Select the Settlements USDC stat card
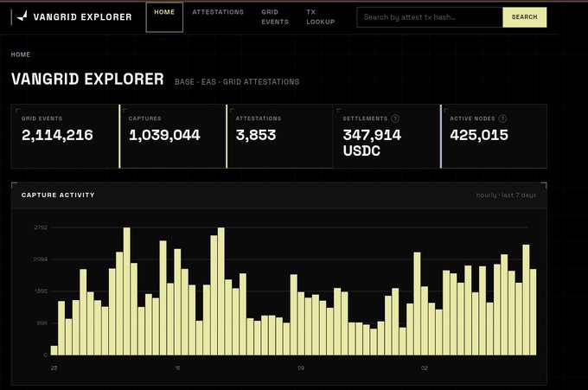This screenshot has height=390, width=588. pyautogui.click(x=387, y=136)
